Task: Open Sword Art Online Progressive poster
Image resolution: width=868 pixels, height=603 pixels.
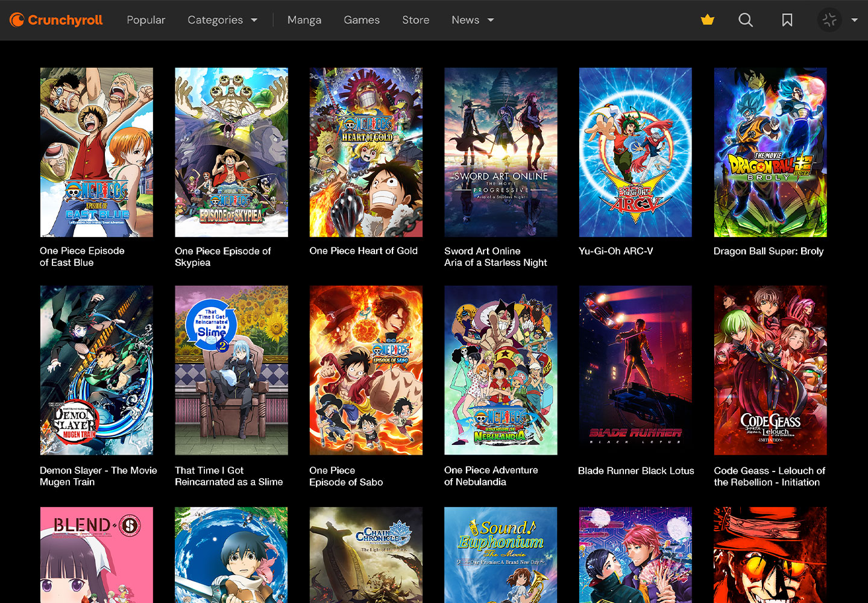Action: (501, 152)
